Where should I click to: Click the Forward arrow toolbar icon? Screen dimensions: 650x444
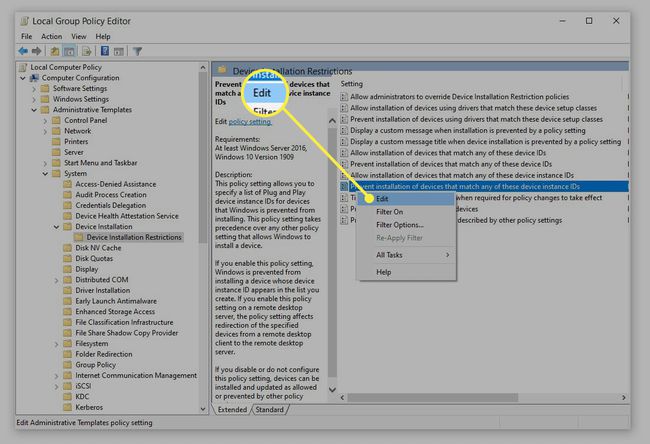pos(36,51)
